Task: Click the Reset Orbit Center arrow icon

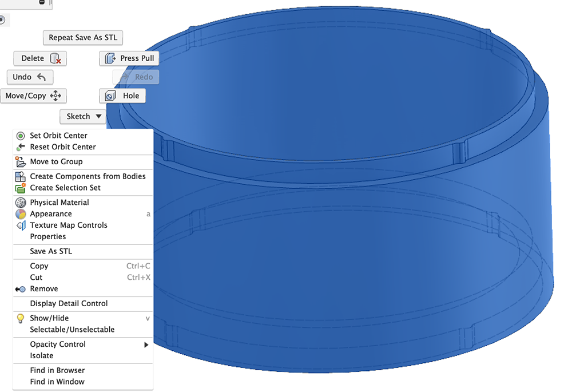Action: click(x=21, y=147)
